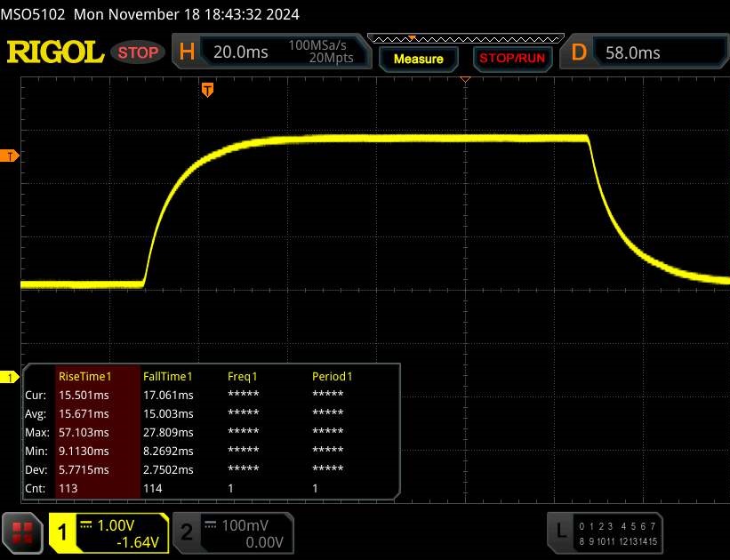Image resolution: width=730 pixels, height=560 pixels.
Task: Click the channel 1 offset -1.64V value
Action: pyautogui.click(x=138, y=542)
